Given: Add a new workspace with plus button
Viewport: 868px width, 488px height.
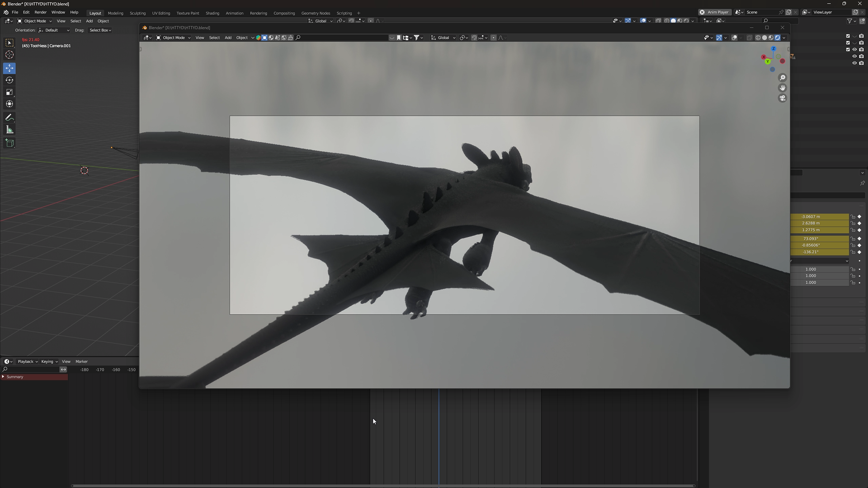Looking at the screenshot, I should [x=359, y=13].
